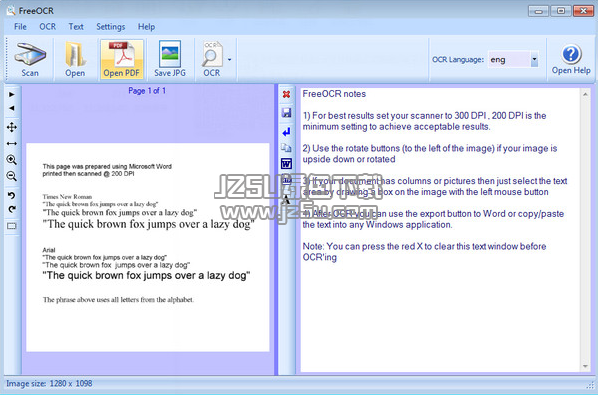Open the Help menu
The width and height of the screenshot is (598, 395).
(146, 27)
